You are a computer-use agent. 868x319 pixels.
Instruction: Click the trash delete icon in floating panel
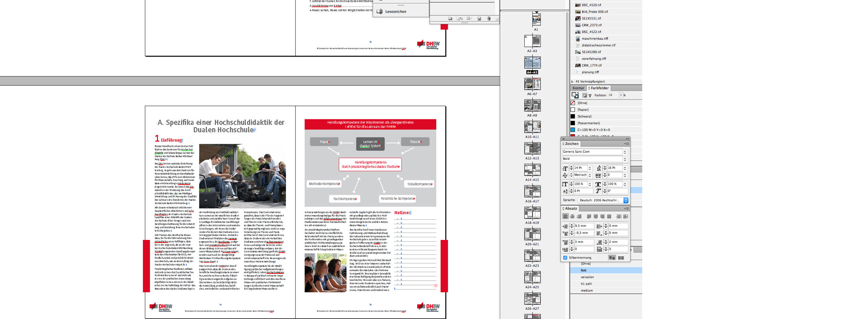pyautogui.click(x=489, y=19)
